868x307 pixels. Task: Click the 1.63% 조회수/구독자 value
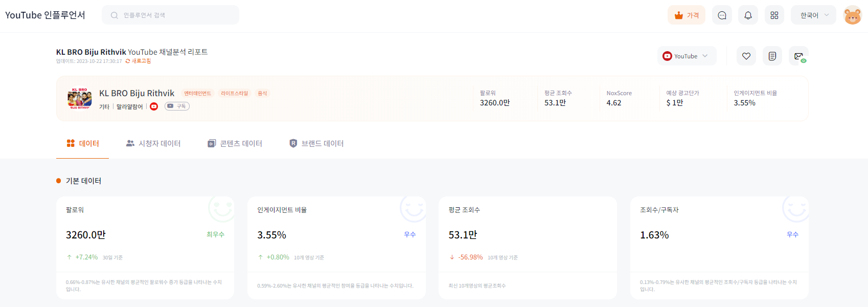(x=654, y=235)
